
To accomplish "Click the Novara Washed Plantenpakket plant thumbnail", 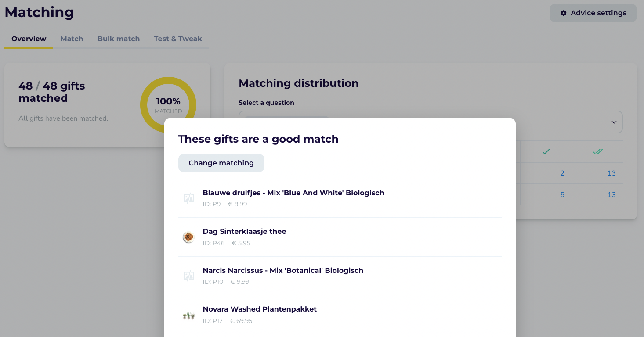I will coord(189,315).
